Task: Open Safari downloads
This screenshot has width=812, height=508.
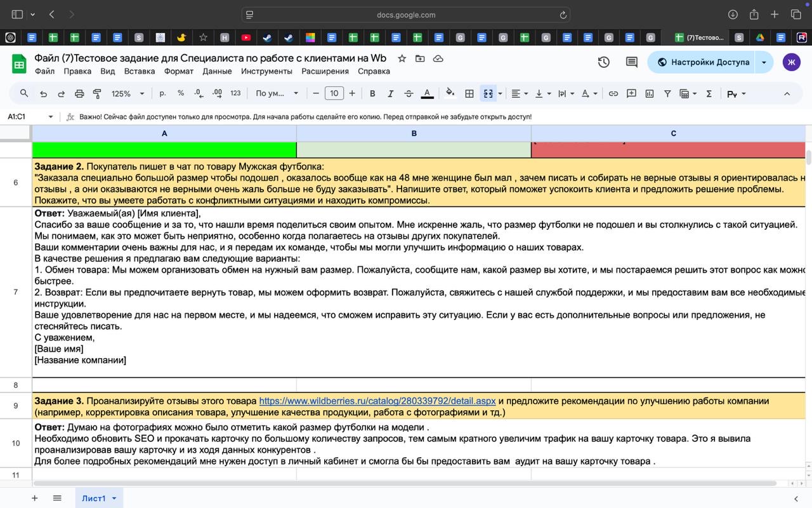Action: click(x=733, y=15)
